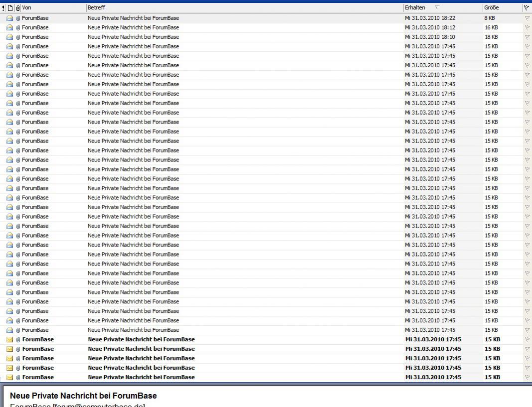Image resolution: width=532 pixels, height=407 pixels.
Task: Open the subject of the 18:22 message
Action: pos(133,18)
